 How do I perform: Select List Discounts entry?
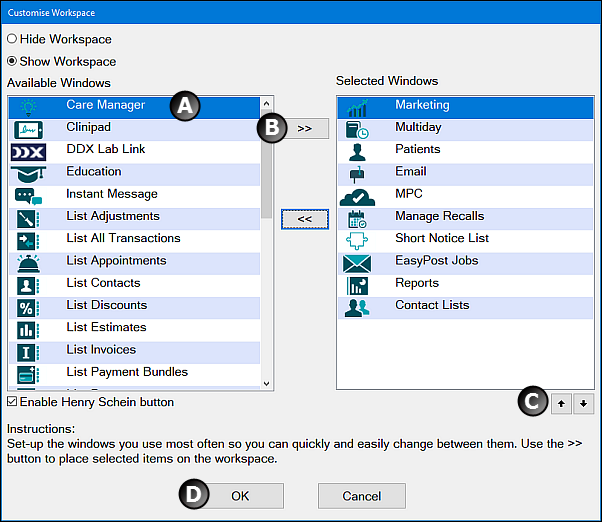[x=134, y=308]
